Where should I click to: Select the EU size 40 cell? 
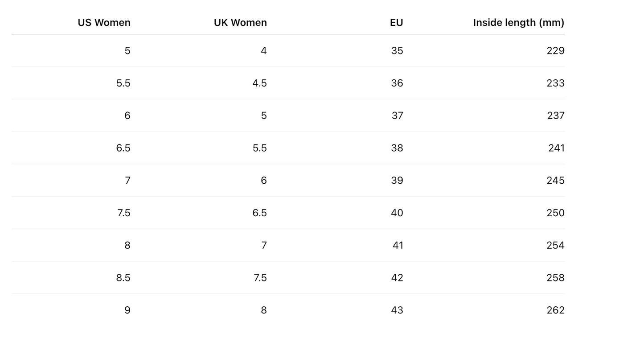click(397, 213)
